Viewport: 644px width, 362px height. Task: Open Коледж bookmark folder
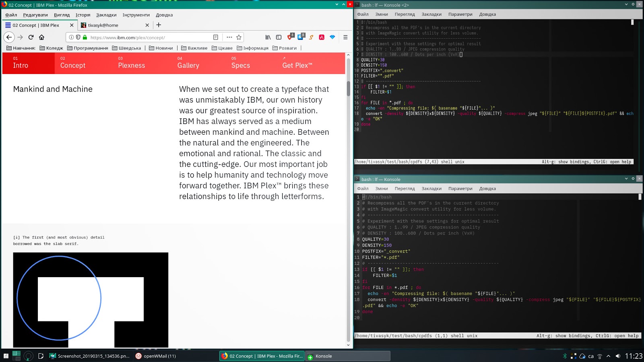[51, 48]
